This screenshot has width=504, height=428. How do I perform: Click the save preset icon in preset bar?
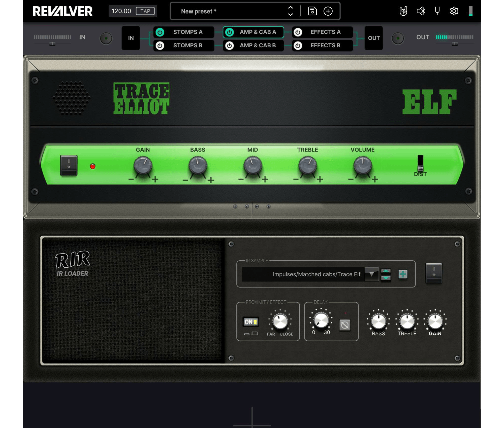312,11
